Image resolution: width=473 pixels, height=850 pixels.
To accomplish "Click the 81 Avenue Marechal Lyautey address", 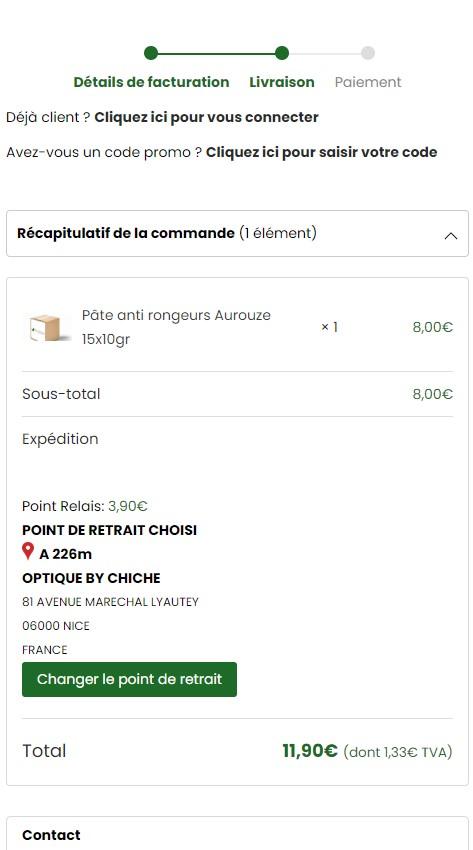I will (x=111, y=602).
